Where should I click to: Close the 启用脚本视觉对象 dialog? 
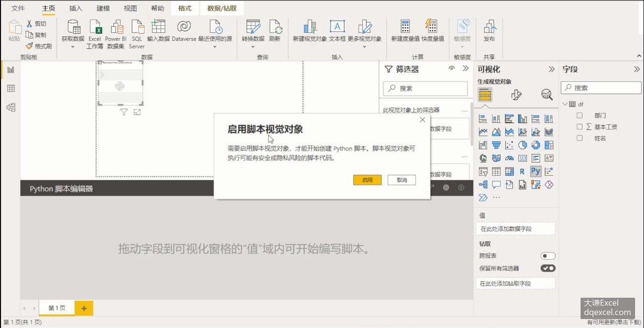(422, 120)
